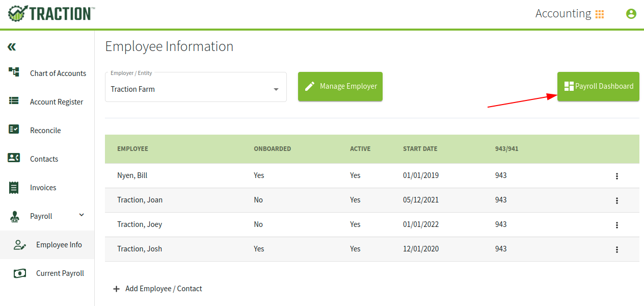Open the Payroll Dashboard button
The height and width of the screenshot is (306, 644).
(598, 86)
